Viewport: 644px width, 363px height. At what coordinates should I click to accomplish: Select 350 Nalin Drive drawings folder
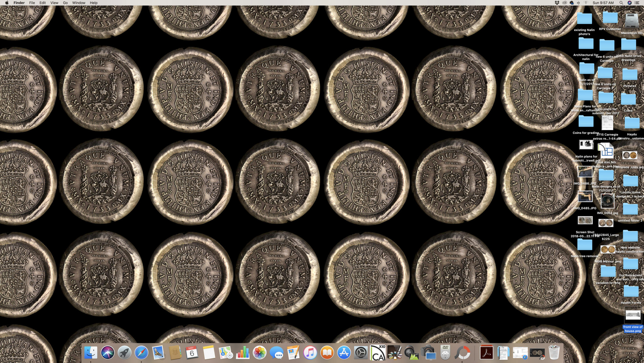click(628, 44)
